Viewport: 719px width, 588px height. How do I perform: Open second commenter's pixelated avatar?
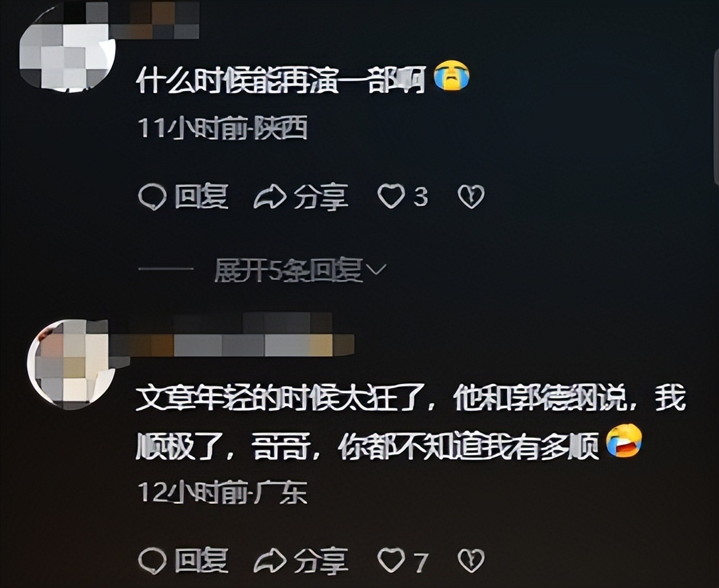pyautogui.click(x=71, y=364)
